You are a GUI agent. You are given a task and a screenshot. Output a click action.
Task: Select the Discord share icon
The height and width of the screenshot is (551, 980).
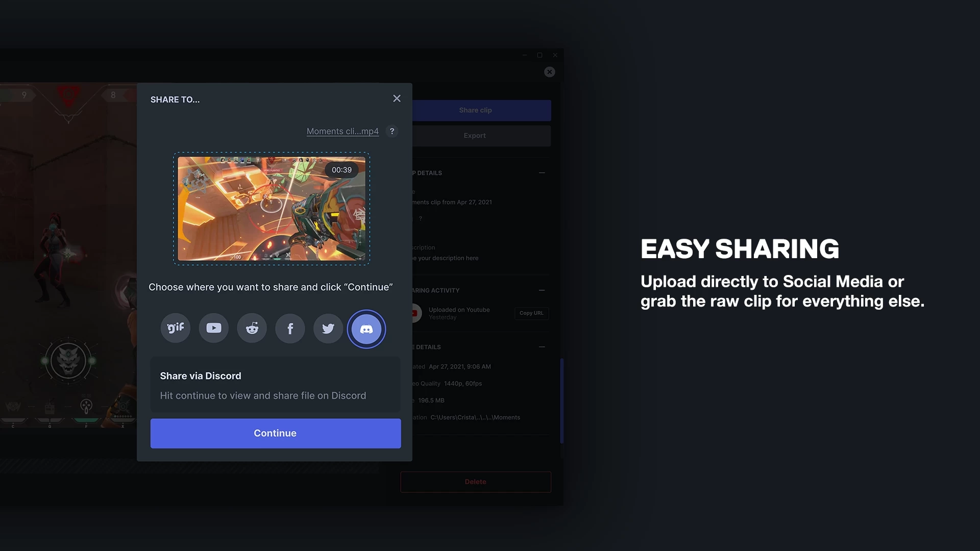click(365, 328)
